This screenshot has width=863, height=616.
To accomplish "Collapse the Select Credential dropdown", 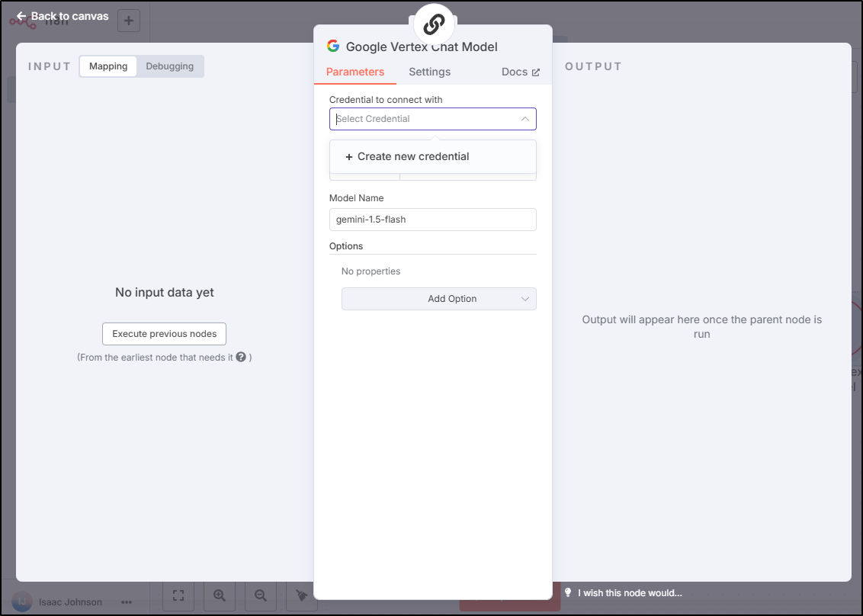I will (x=525, y=119).
